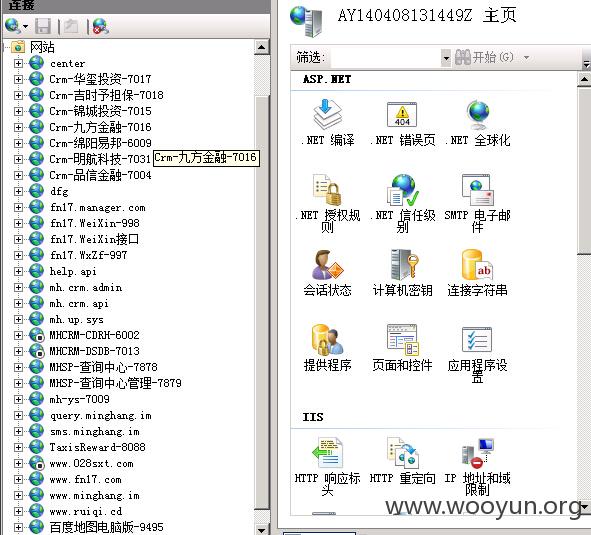This screenshot has width=591, height=535.
Task: Click the server home page icon
Action: pyautogui.click(x=306, y=21)
